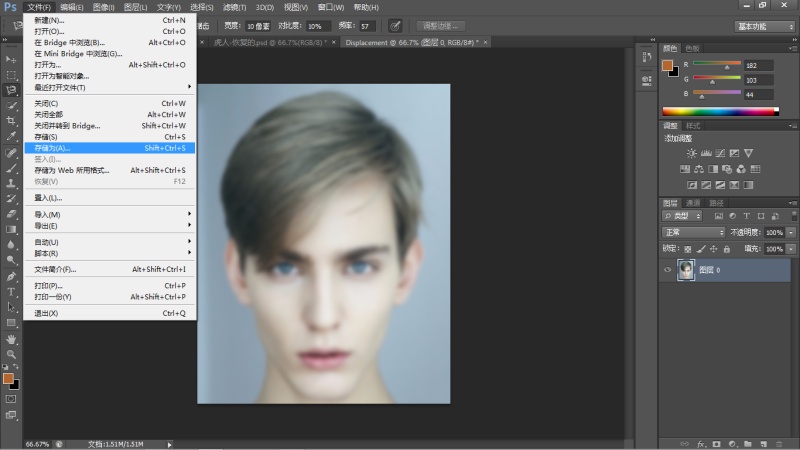The width and height of the screenshot is (800, 450).
Task: Open the 基本功能 workspace dropdown
Action: click(x=765, y=26)
